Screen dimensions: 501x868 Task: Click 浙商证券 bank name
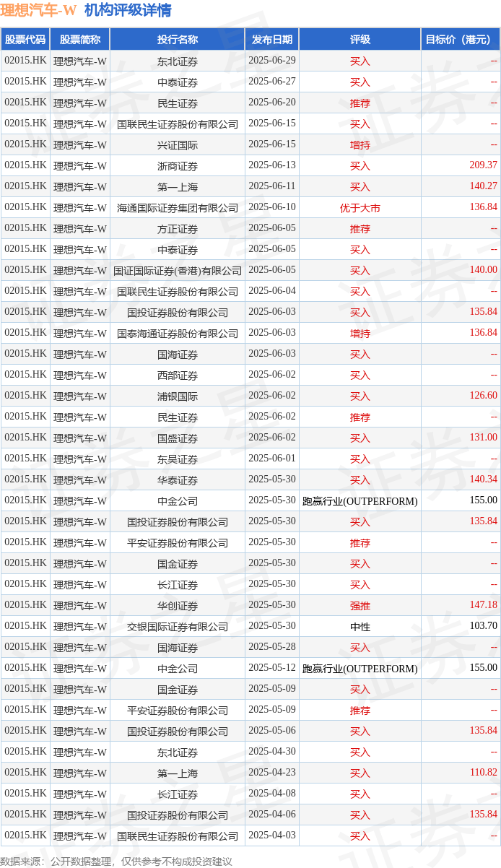[x=178, y=166]
